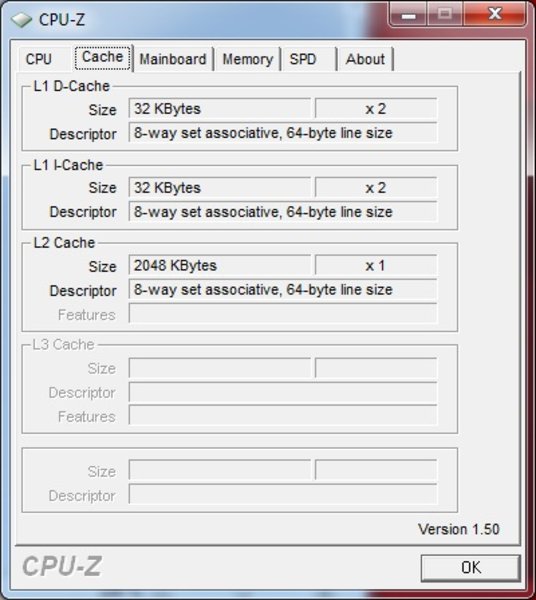536x600 pixels.
Task: Click the L3 Cache group label
Action: click(x=63, y=344)
